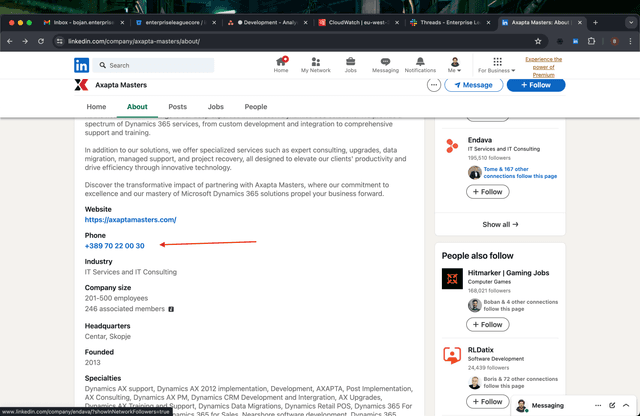Switch to the enterpriseleaguecore tab
Viewport: 640px width, 416px height.
click(x=176, y=22)
